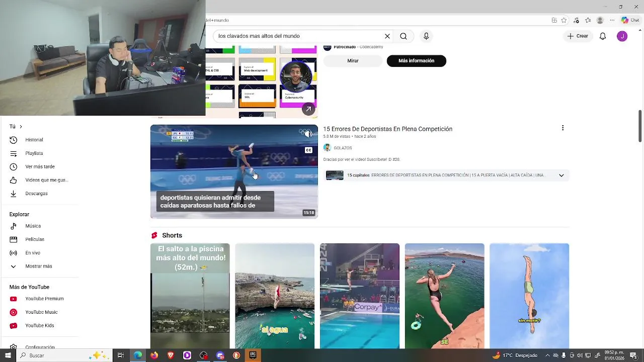Open Short 'El salto a la piscina más alto'

[x=190, y=296]
